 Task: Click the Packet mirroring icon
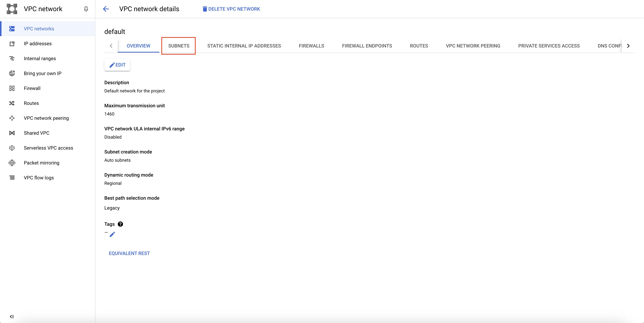[12, 163]
